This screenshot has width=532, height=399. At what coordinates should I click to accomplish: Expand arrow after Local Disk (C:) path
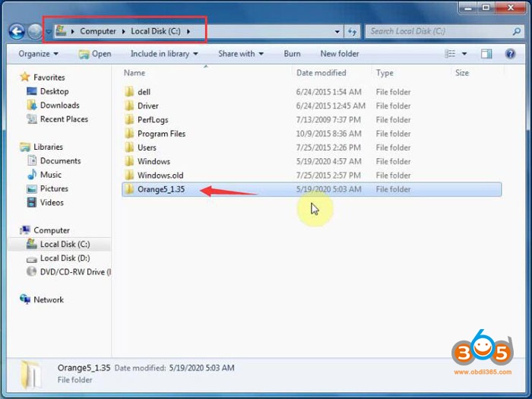pos(188,32)
